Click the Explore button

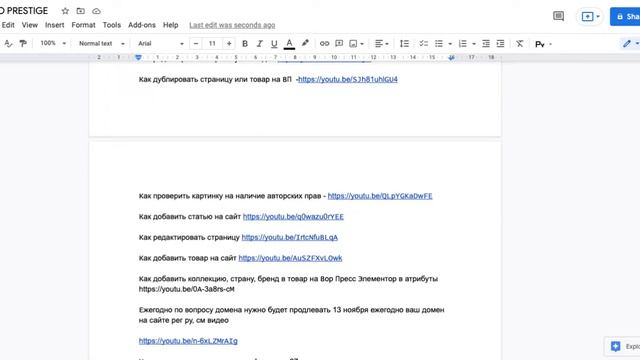point(623,346)
